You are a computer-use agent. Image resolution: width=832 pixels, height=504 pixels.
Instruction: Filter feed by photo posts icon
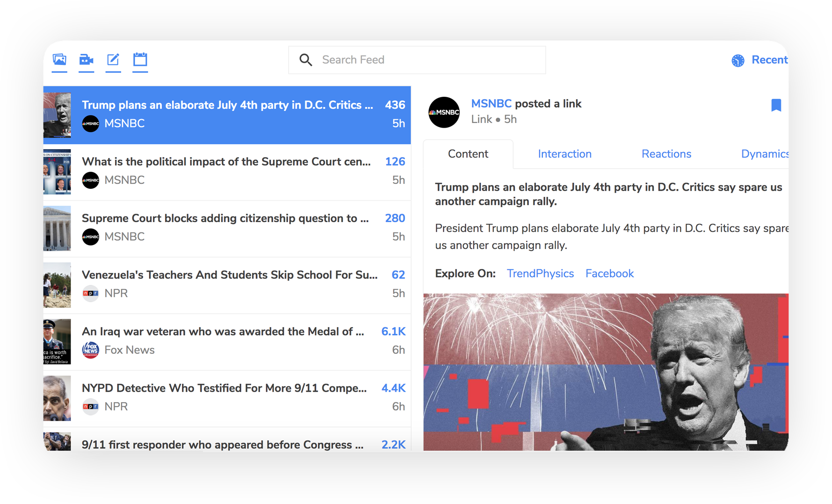(59, 60)
